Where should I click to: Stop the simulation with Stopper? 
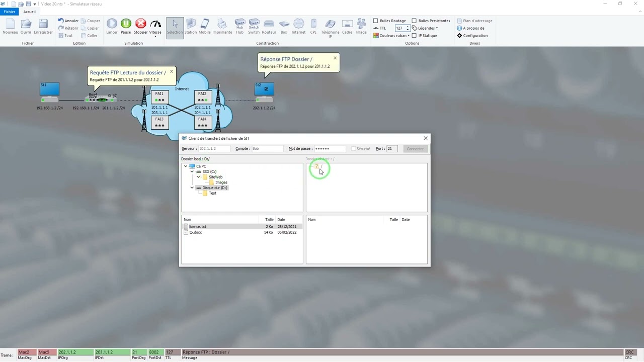coord(141,27)
